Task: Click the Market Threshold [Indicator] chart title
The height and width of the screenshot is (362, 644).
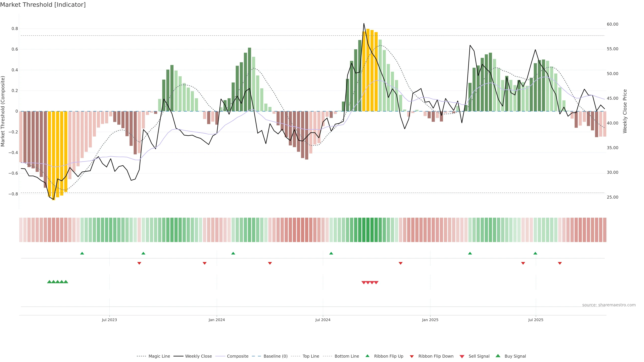Action: click(x=43, y=5)
